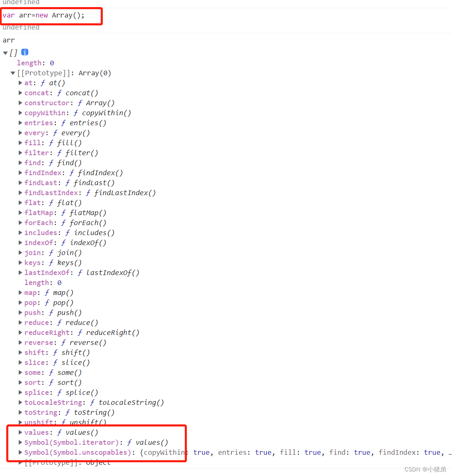Image resolution: width=452 pixels, height=476 pixels.
Task: Expand the constructor: f Array() entry
Action: point(20,103)
